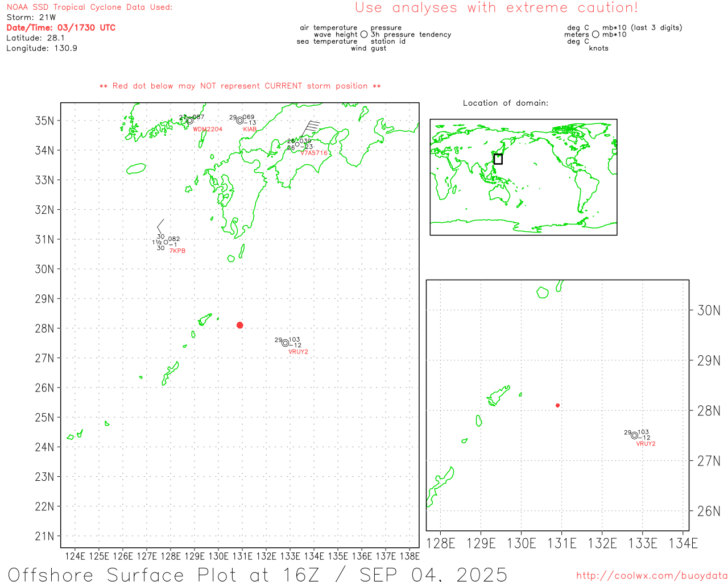
Task: Click the V7A5716 station id label
Action: [x=314, y=153]
